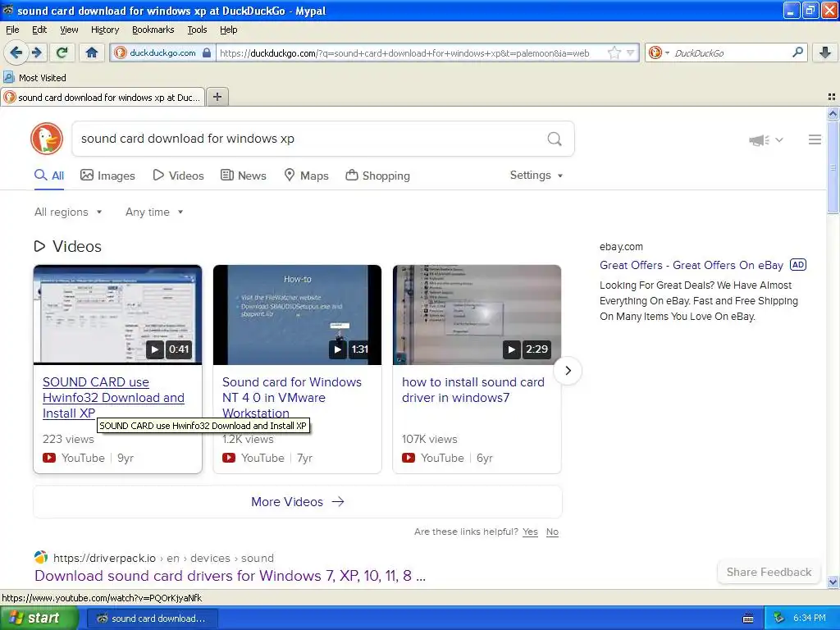Click the search query input field
This screenshot has width=840, height=630.
coord(311,139)
